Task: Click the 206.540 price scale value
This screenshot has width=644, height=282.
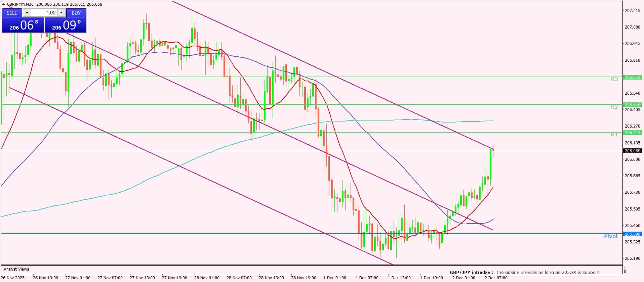Action: coord(632,93)
